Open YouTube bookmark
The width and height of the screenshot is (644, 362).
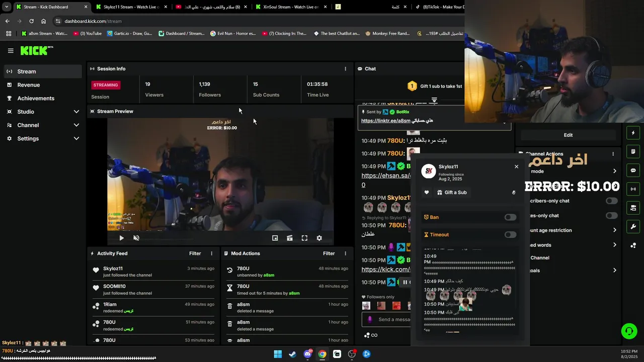(88, 34)
